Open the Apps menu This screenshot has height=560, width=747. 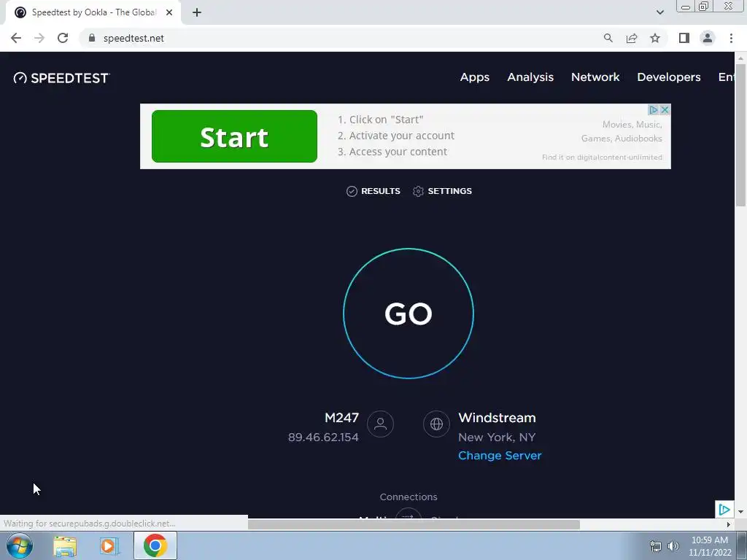[x=474, y=77]
